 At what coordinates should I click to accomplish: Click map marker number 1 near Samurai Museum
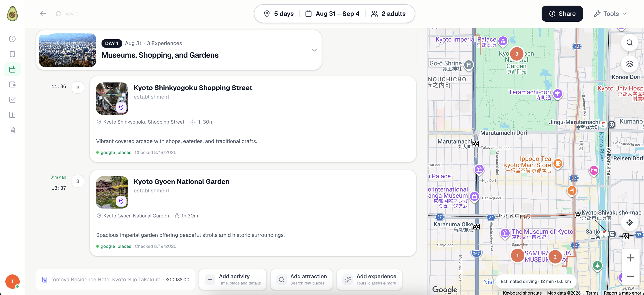[x=517, y=255]
